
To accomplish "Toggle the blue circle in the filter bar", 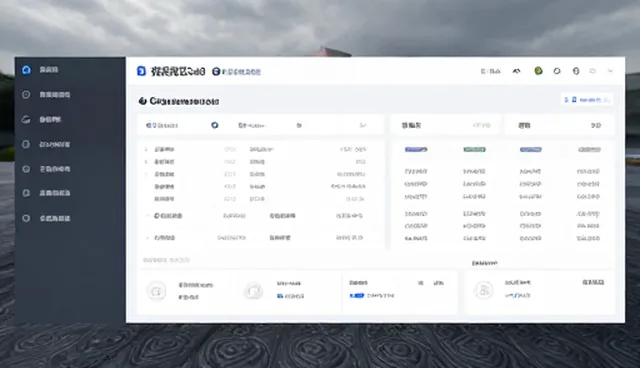I will tap(215, 125).
